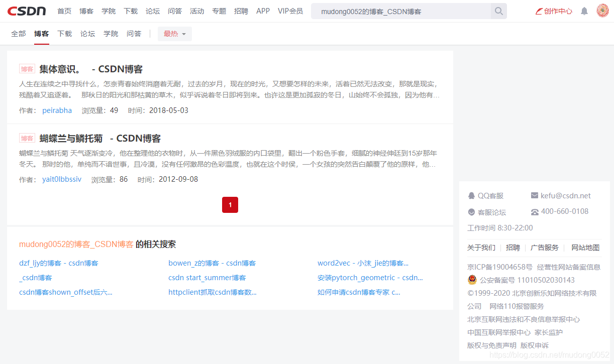Open 论坛 in top navigation bar

point(153,11)
